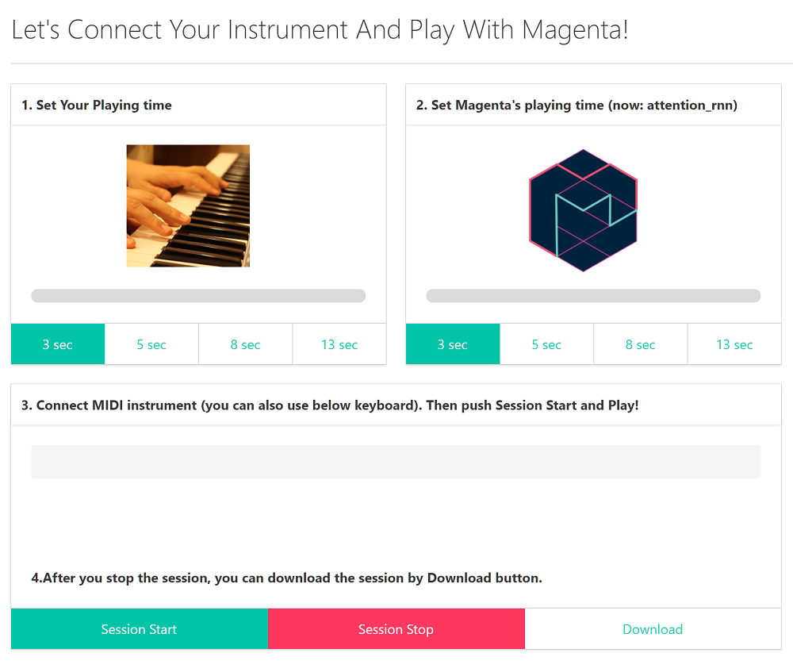Set your playing time to 13 sec
The height and width of the screenshot is (672, 793).
coord(339,344)
